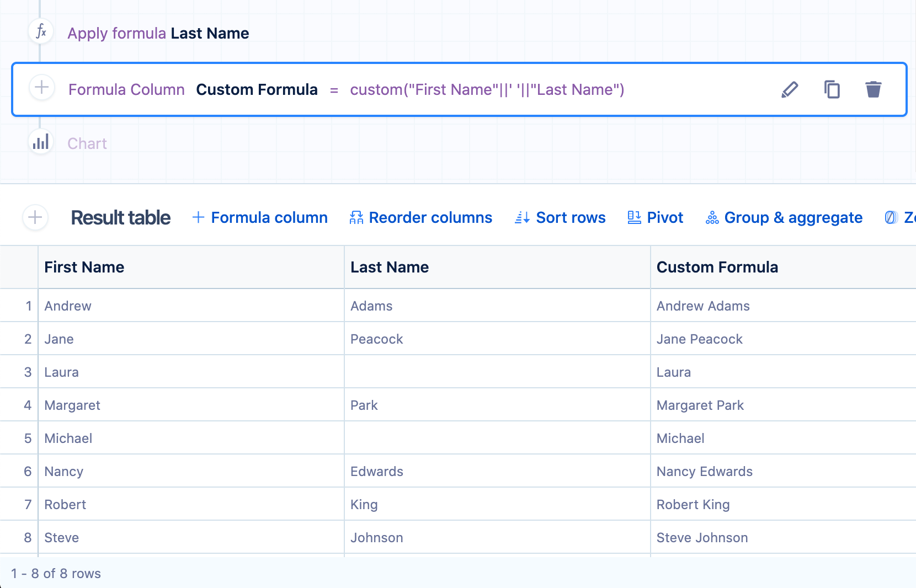The image size is (916, 588).
Task: Duplicate the formula step using copy icon
Action: point(832,89)
